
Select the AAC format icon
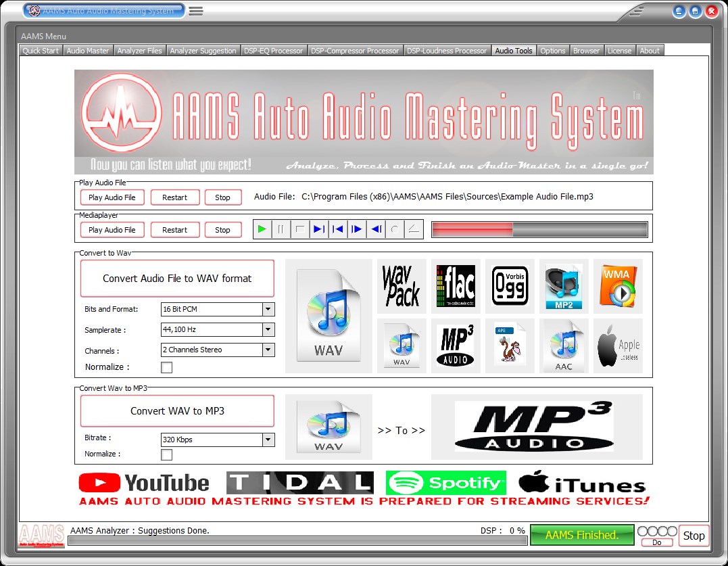pos(564,346)
